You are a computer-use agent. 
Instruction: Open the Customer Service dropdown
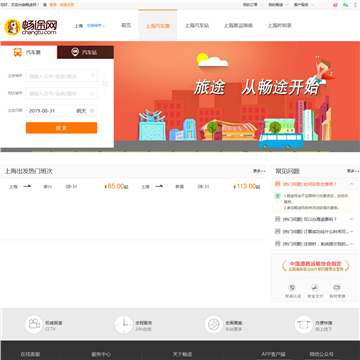(x=304, y=5)
